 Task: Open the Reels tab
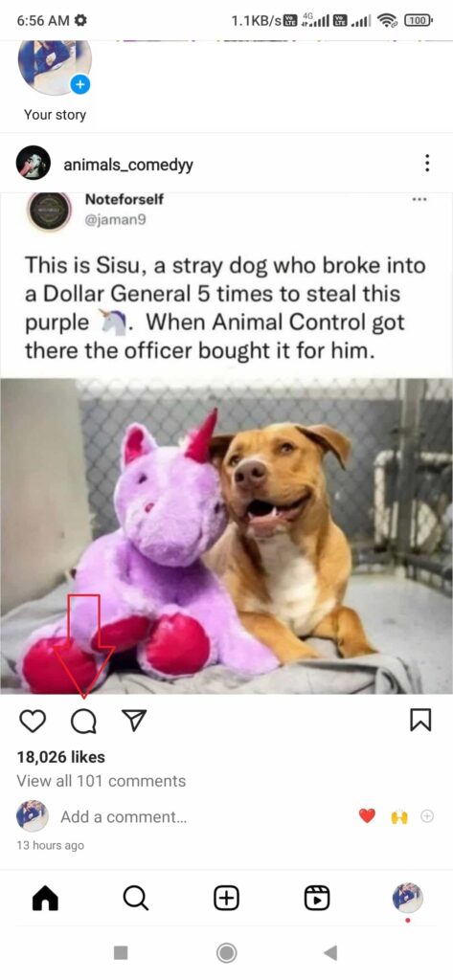pos(317,899)
